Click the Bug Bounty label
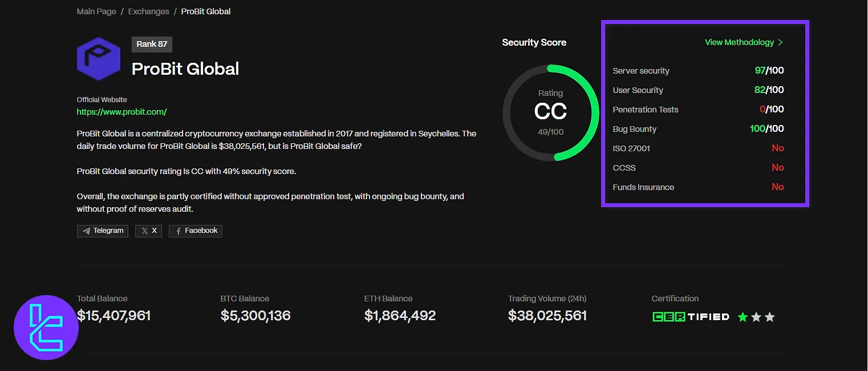 tap(635, 129)
